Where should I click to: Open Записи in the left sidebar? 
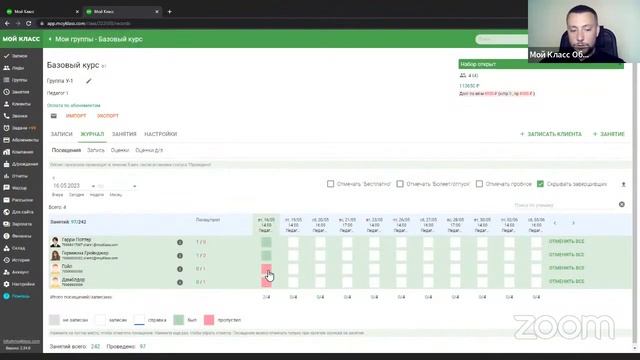(16, 56)
